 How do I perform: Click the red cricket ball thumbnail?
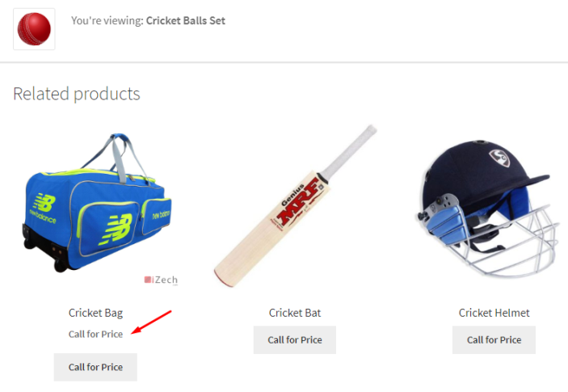click(34, 29)
